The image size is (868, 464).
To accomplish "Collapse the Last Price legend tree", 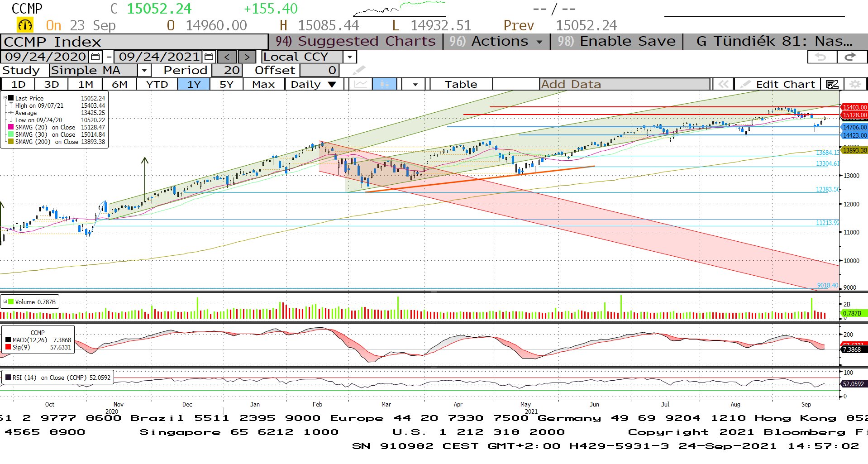I will [5, 98].
